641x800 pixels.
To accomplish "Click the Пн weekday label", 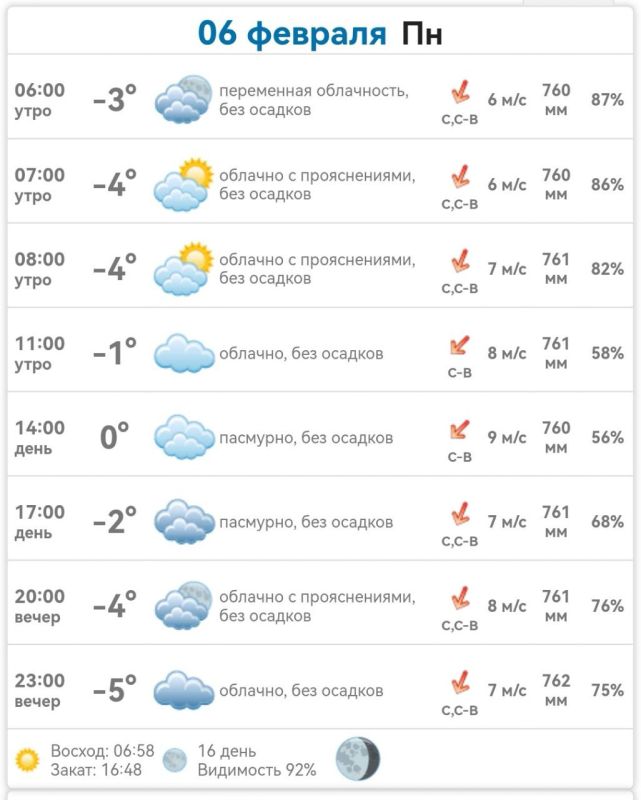I will pos(422,34).
